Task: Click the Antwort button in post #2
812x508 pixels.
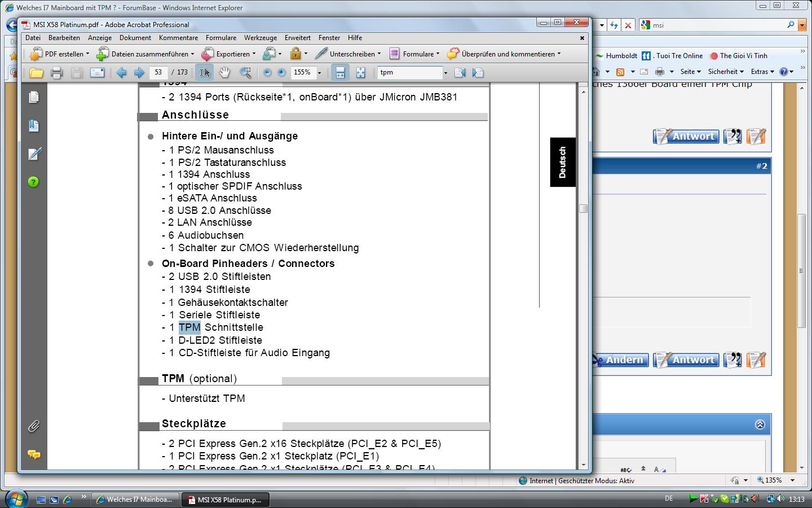Action: pyautogui.click(x=686, y=360)
